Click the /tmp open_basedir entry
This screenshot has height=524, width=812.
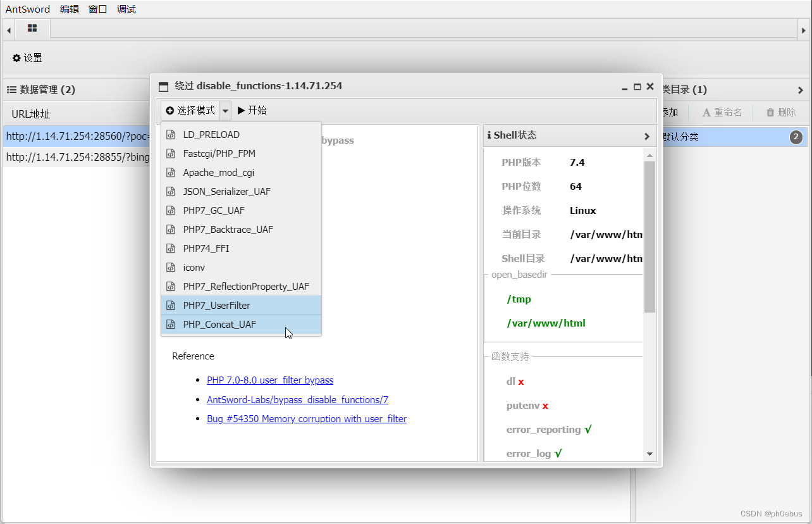[x=519, y=299]
